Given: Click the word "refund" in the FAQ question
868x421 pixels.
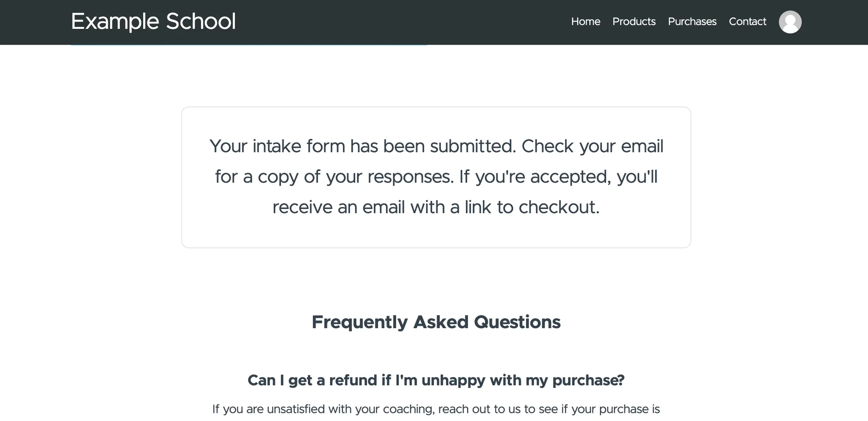Looking at the screenshot, I should click(x=353, y=380).
